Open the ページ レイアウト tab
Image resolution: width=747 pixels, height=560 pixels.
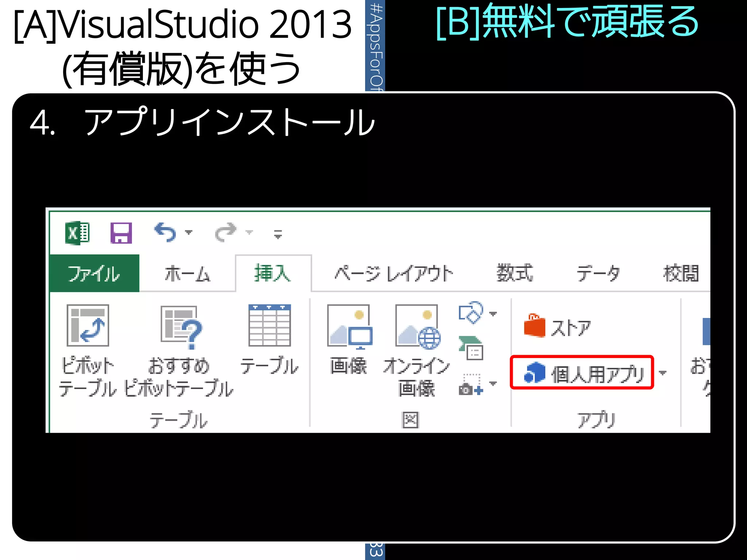click(394, 273)
